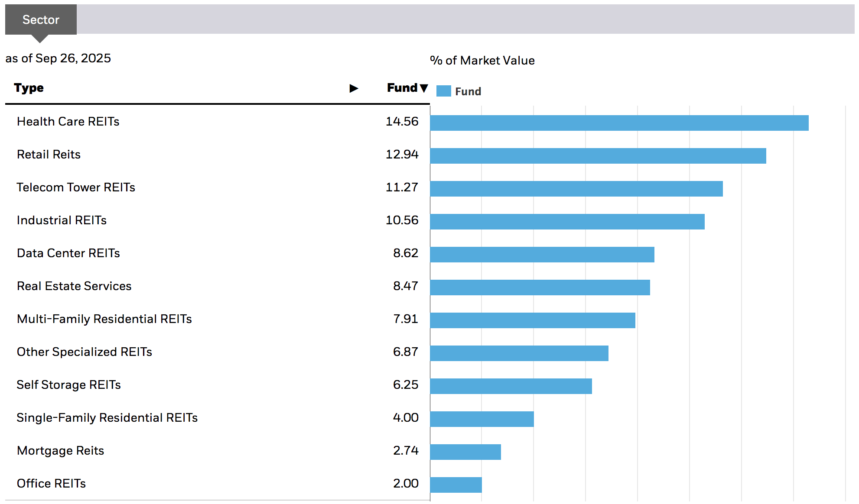Click the Other Specialized REITs bar

click(x=519, y=353)
